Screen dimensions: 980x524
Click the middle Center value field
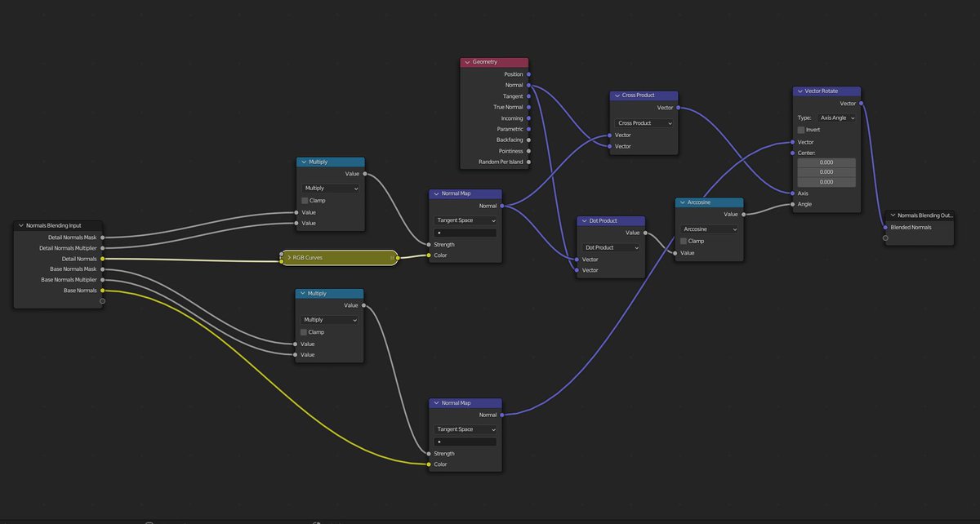[x=826, y=172]
